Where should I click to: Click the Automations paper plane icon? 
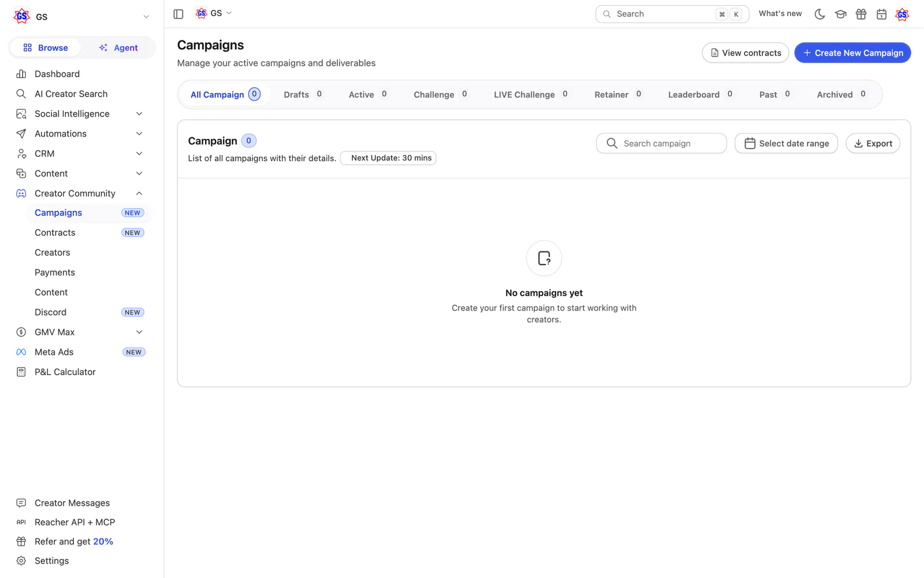(21, 134)
